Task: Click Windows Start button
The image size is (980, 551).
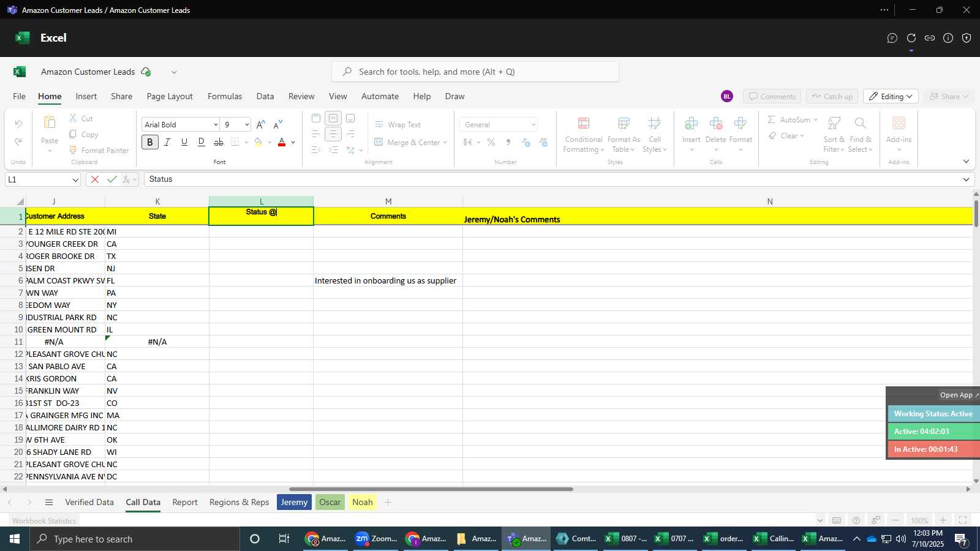Action: 15,539
